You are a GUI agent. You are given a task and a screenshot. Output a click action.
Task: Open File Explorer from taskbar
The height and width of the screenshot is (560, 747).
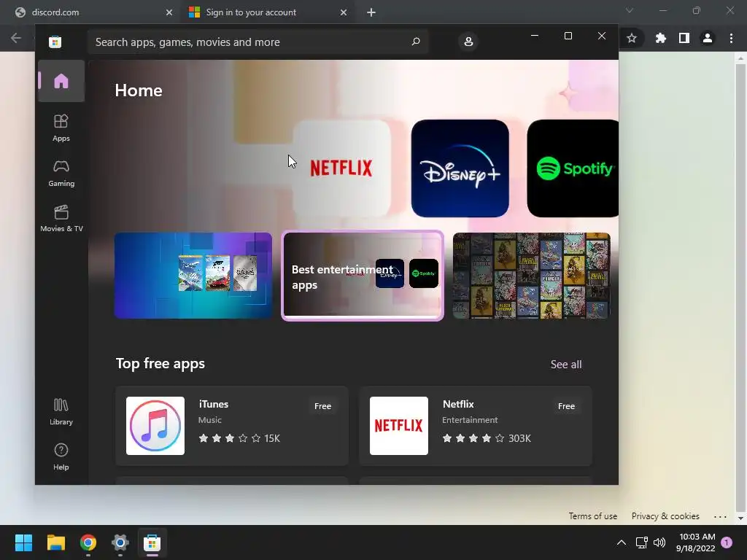pyautogui.click(x=55, y=542)
